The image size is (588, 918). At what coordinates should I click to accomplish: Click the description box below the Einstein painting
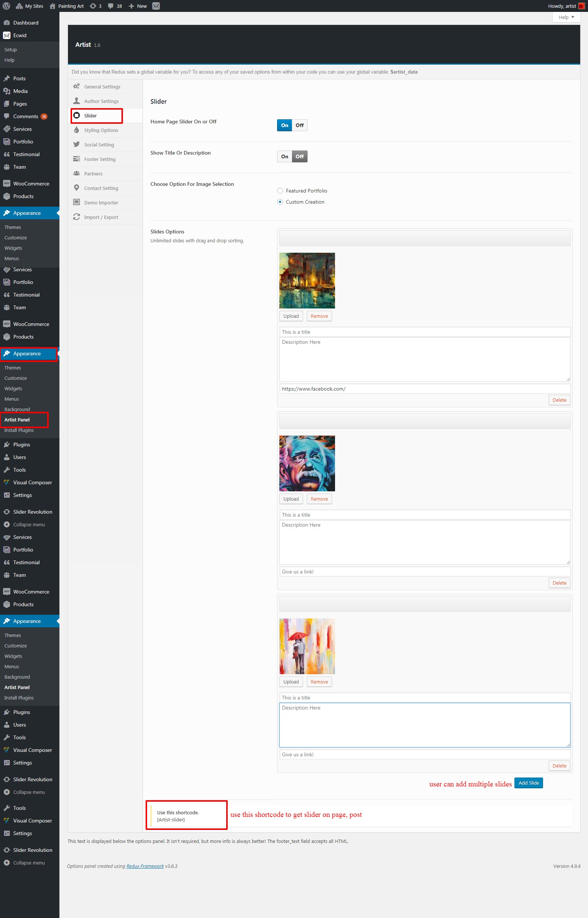pos(425,543)
